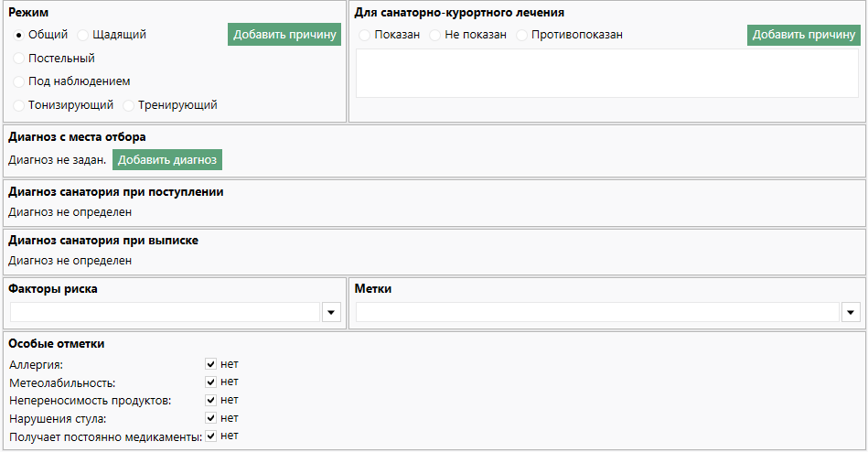The image size is (868, 452).
Task: Open the Факторы риска dropdown arrow
Action: tap(331, 313)
